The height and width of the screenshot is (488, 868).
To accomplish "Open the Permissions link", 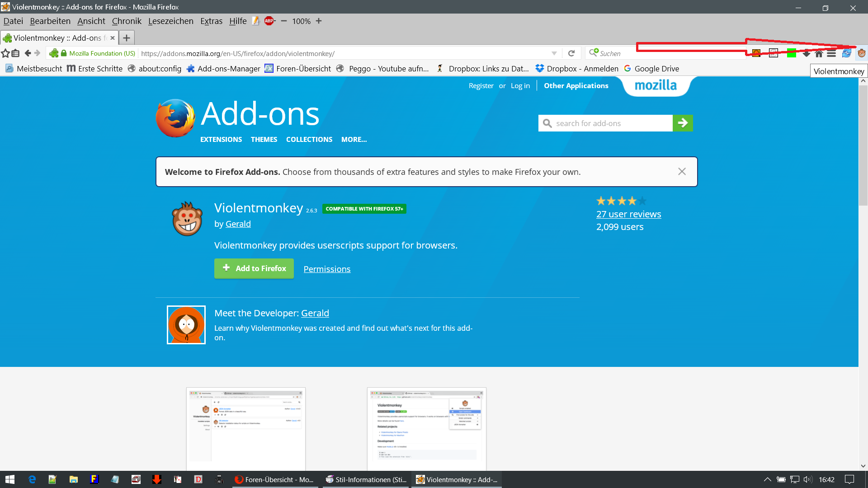I will tap(327, 269).
